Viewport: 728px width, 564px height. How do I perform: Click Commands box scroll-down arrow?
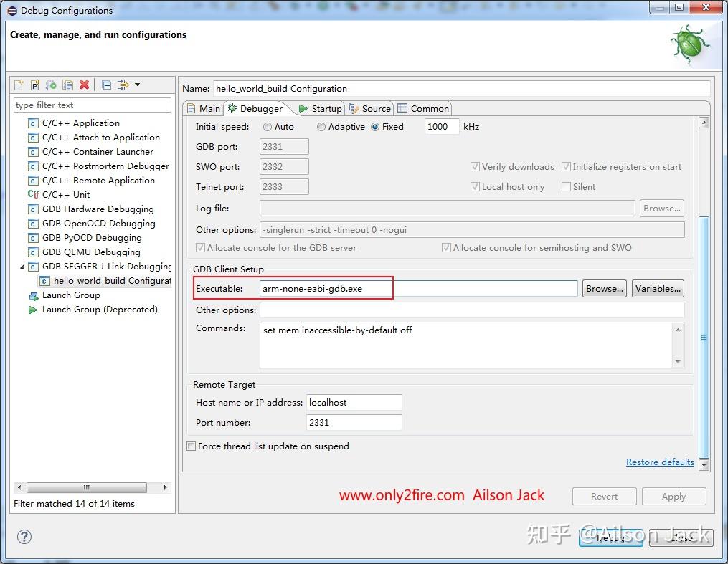[678, 362]
